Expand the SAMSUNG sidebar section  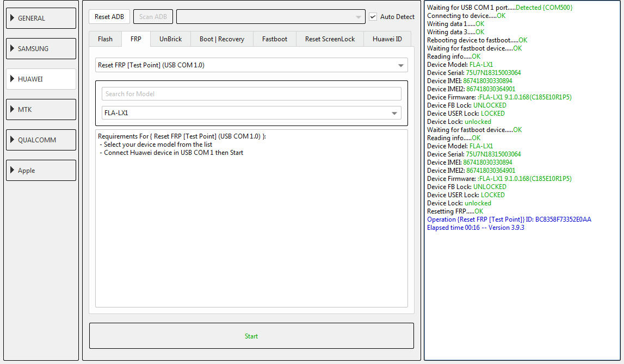[x=41, y=48]
